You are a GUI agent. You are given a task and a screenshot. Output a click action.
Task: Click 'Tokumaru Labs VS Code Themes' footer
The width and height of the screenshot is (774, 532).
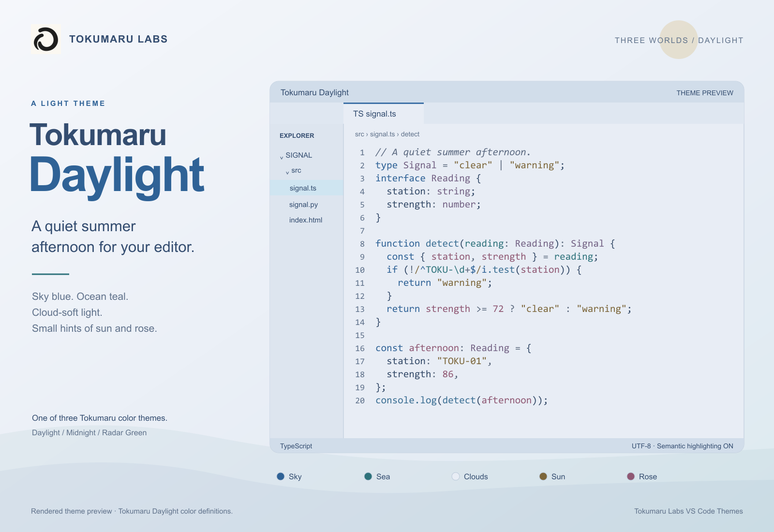689,511
